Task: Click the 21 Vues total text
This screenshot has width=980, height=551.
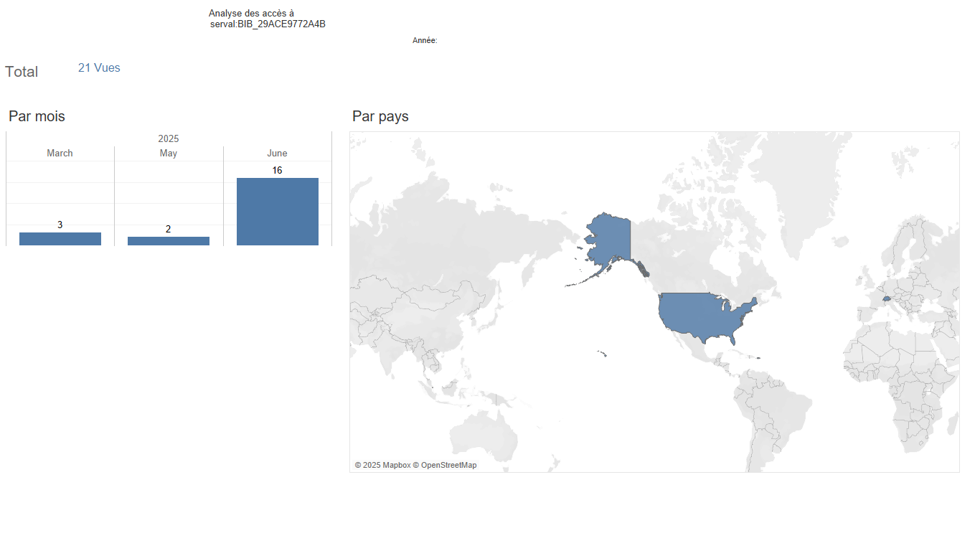Action: click(99, 68)
